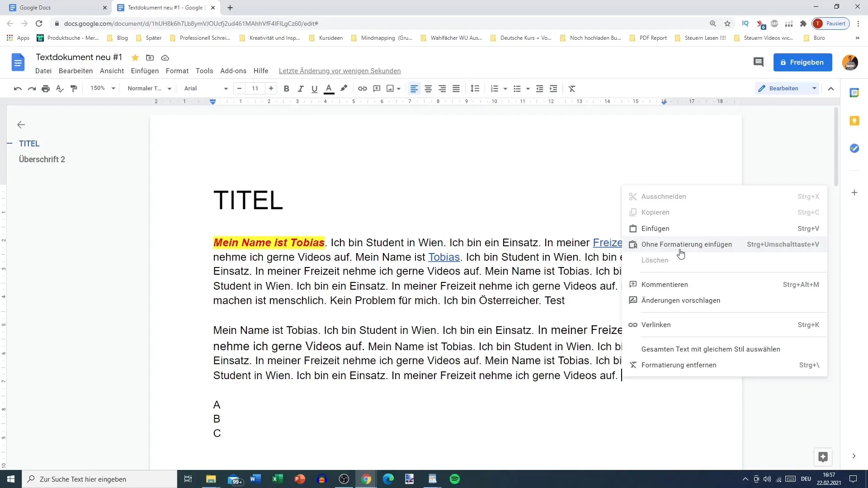Click the Bold formatting icon
The image size is (868, 488).
(x=286, y=89)
